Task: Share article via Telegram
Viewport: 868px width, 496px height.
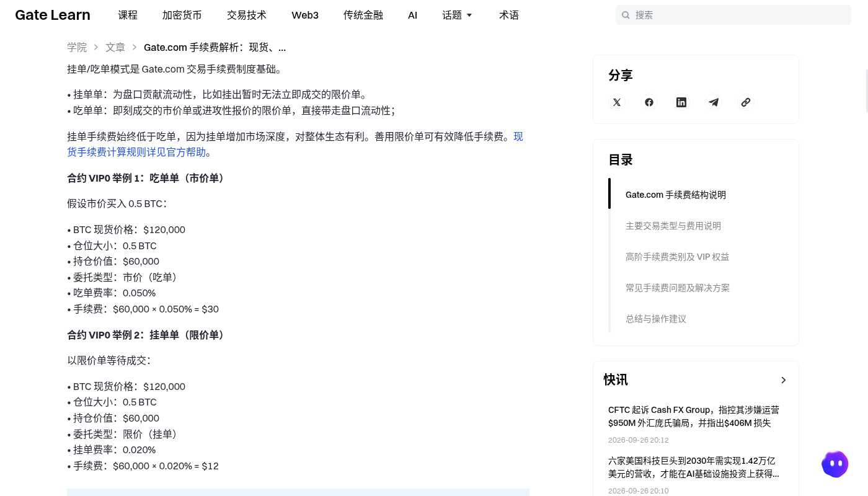Action: (714, 102)
